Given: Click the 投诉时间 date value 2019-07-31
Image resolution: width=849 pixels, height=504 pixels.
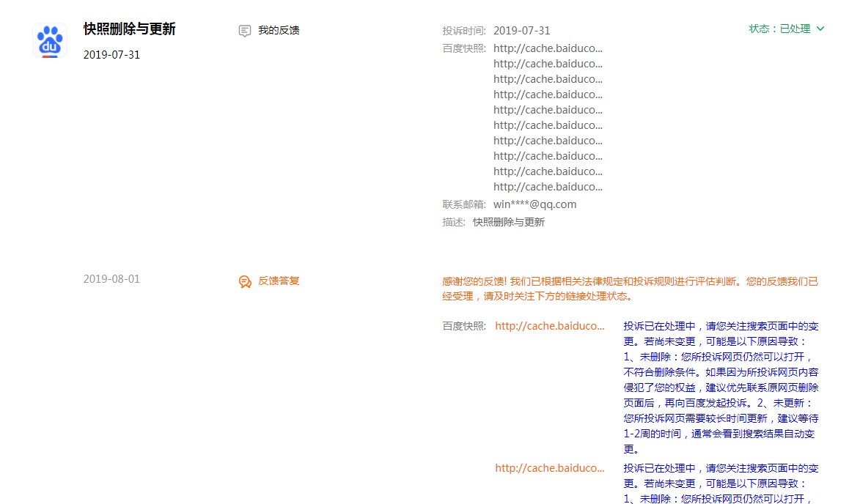Looking at the screenshot, I should click(521, 30).
